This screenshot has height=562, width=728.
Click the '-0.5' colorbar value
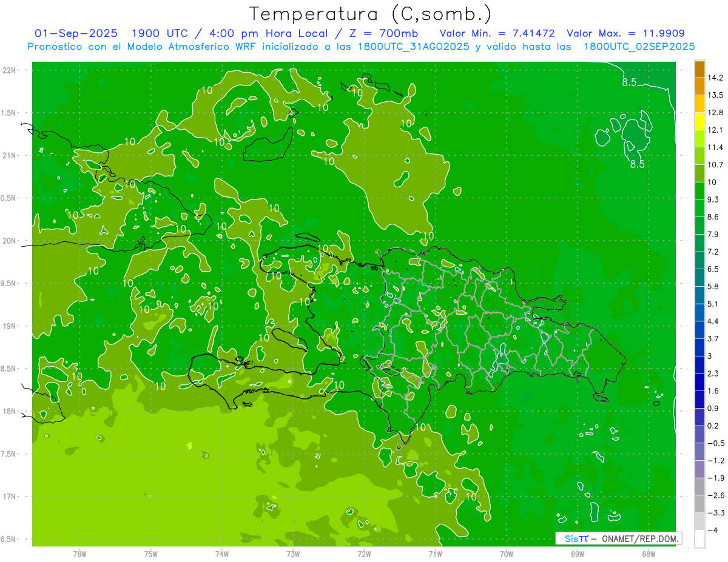point(716,443)
